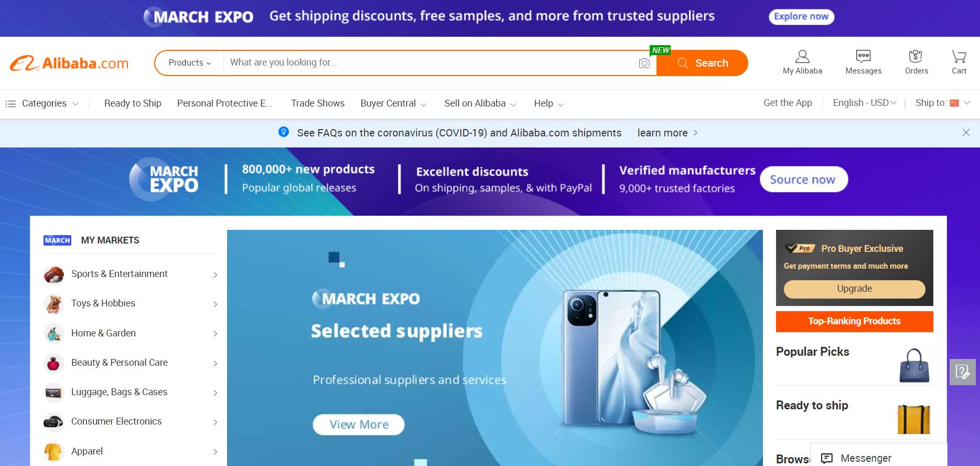980x466 pixels.
Task: Click the search input field
Action: pyautogui.click(x=430, y=63)
